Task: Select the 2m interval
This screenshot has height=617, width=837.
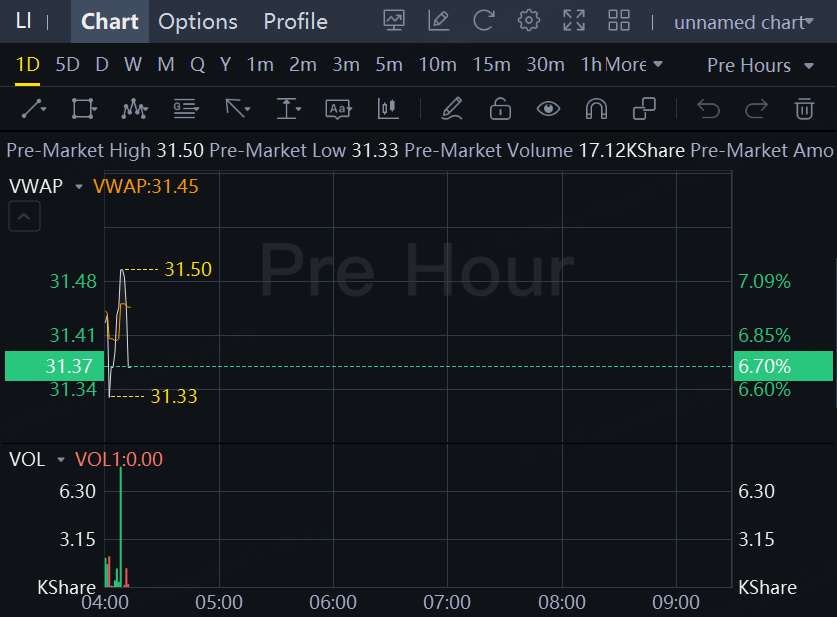Action: 303,65
